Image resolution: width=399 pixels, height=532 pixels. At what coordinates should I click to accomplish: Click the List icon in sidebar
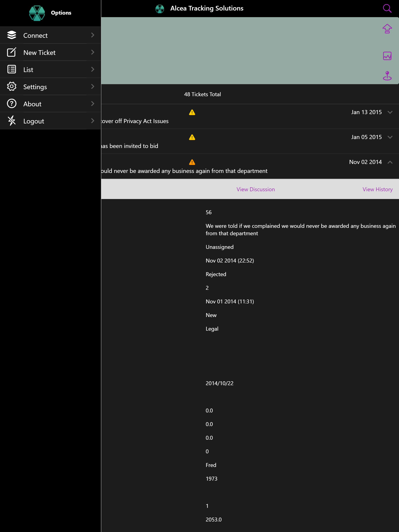[11, 69]
